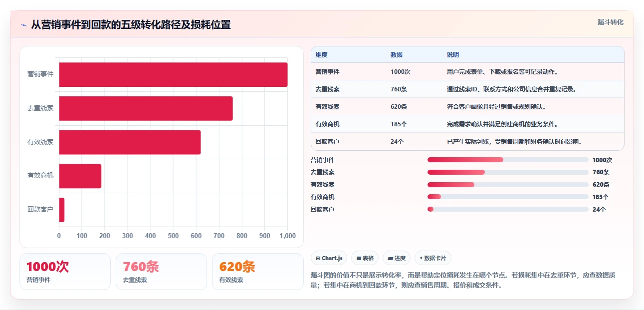Click the 回款客户 progress bar

[508, 209]
